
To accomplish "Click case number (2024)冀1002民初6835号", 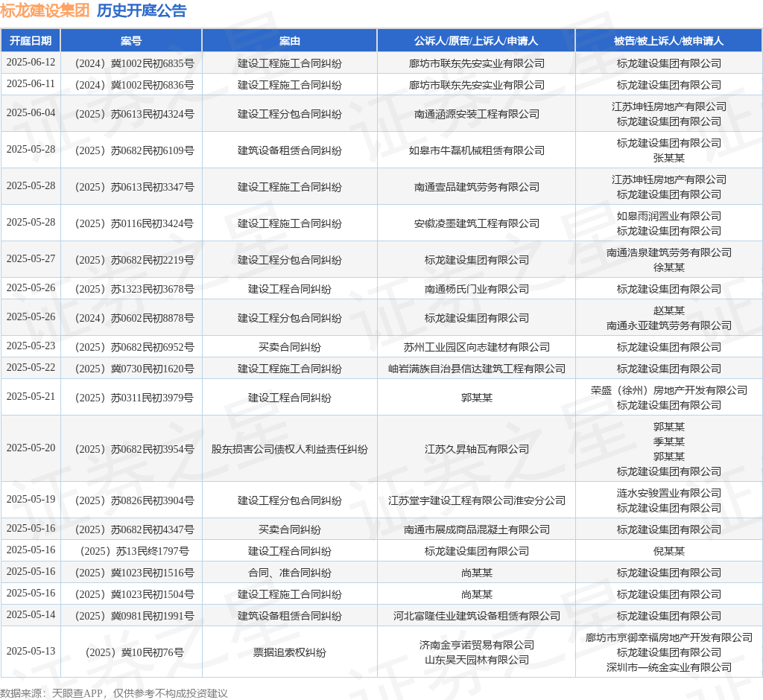I will coord(134,63).
